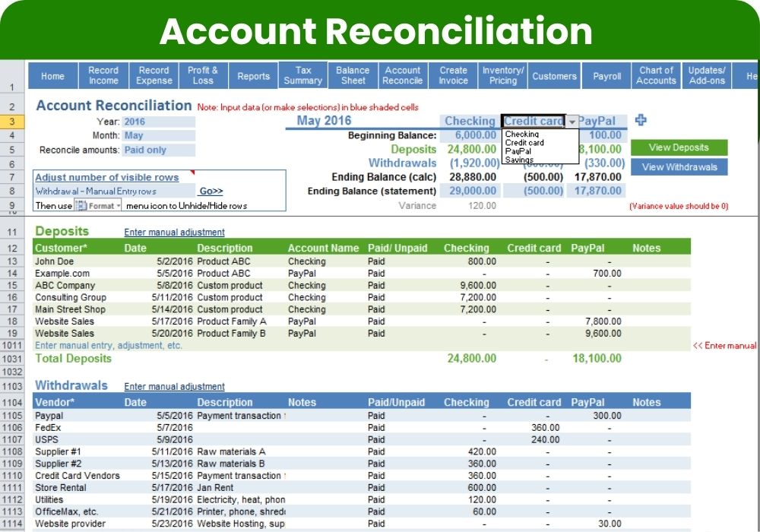This screenshot has width=760, height=532.
Task: Click the Reconcile amounts Paid only cell
Action: tap(158, 150)
